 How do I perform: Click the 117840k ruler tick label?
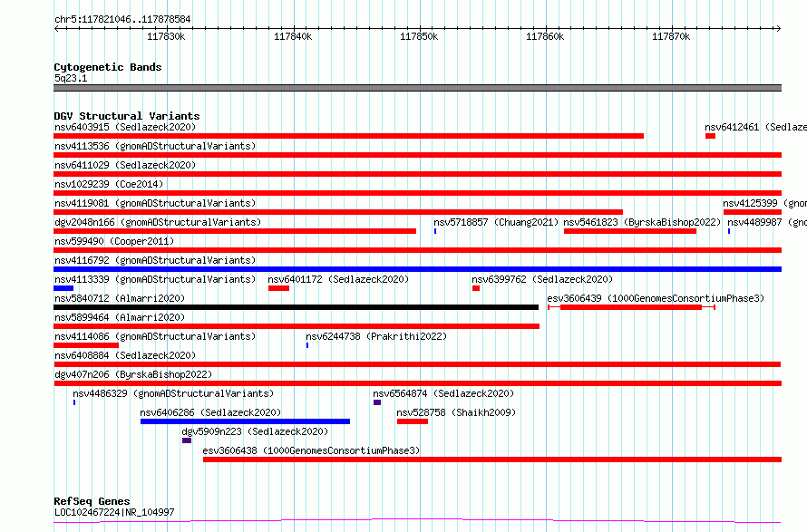[x=292, y=36]
